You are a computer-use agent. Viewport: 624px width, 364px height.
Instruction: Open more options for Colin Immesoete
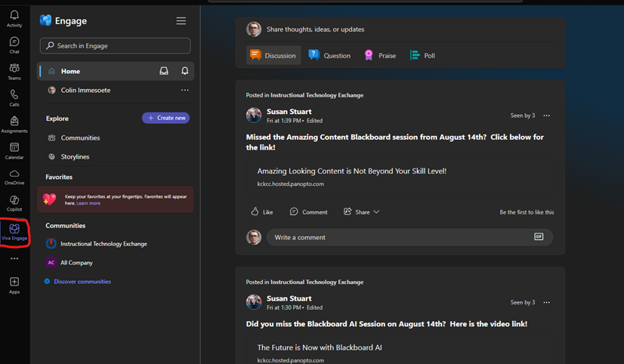coord(184,90)
